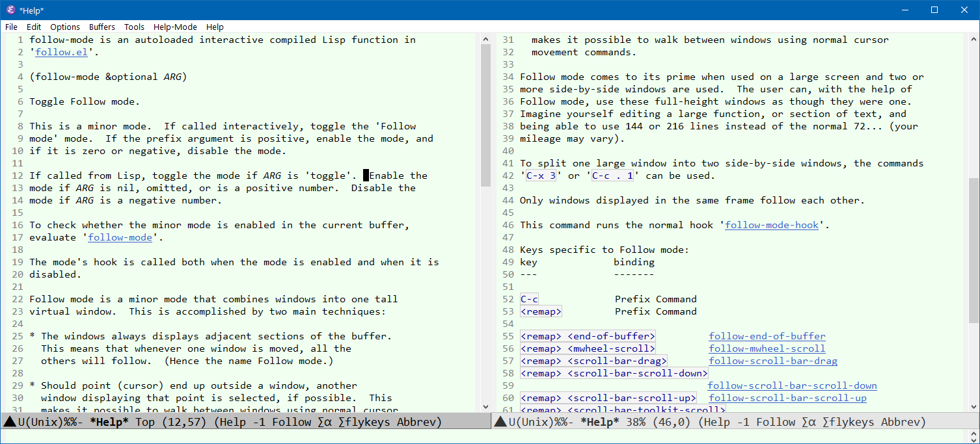This screenshot has height=444, width=980.
Task: Click 'Toggle Follow mode.' text on line 6
Action: [x=85, y=101]
